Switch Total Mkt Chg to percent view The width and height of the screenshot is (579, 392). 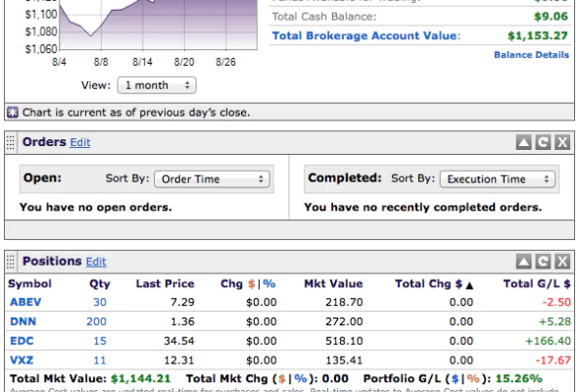click(x=301, y=378)
